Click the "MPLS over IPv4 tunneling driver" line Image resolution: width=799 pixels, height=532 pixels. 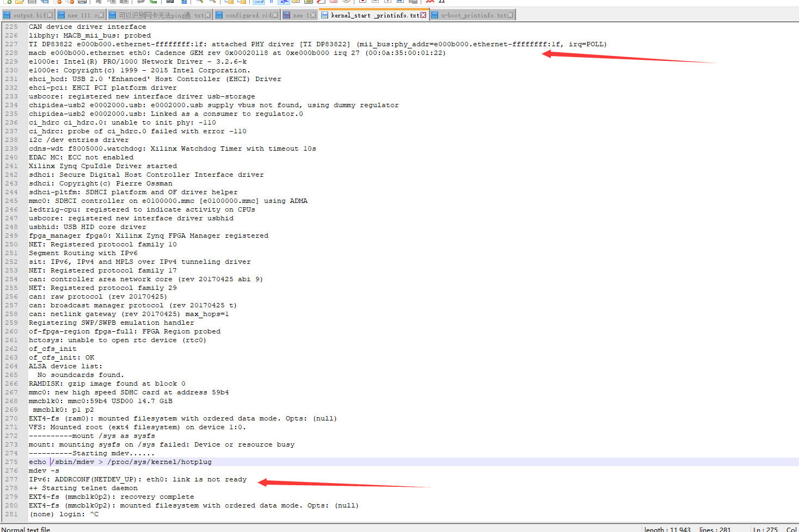pos(140,262)
